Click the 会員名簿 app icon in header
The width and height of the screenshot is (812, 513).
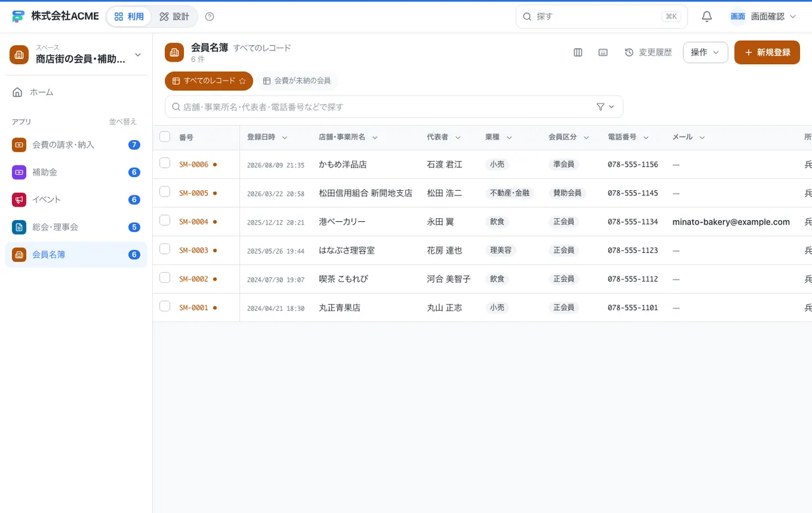(174, 53)
